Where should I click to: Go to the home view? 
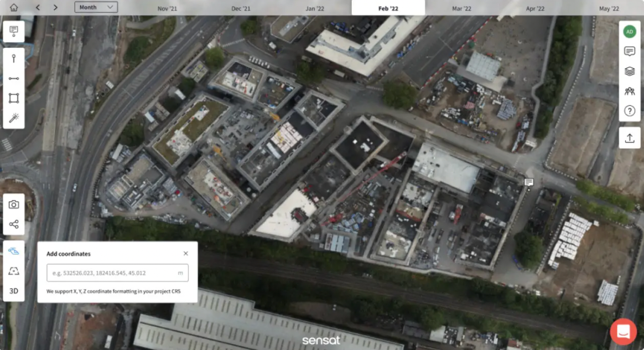(x=13, y=7)
